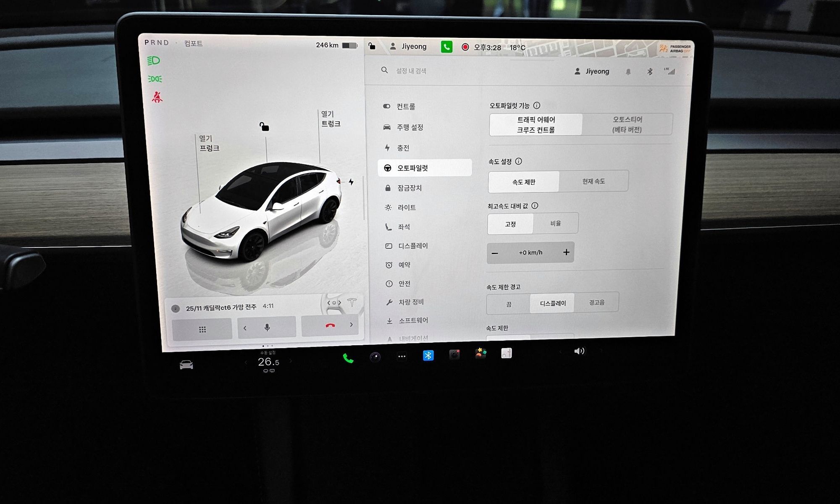
Task: Tap the red end call icon
Action: coord(330,325)
